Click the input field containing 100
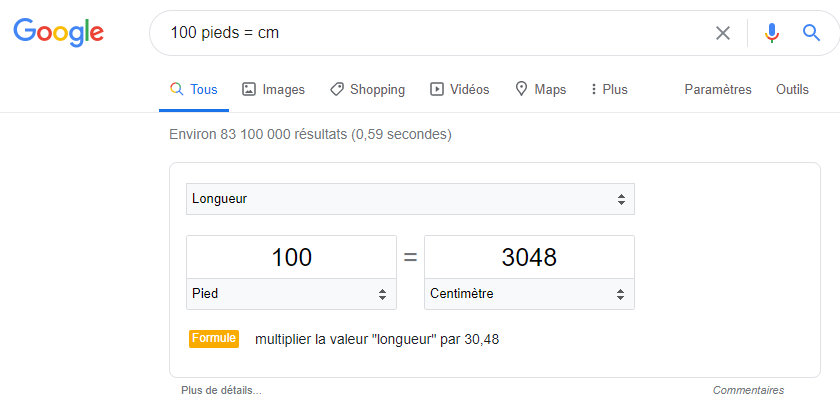Image resolution: width=840 pixels, height=417 pixels. click(291, 257)
